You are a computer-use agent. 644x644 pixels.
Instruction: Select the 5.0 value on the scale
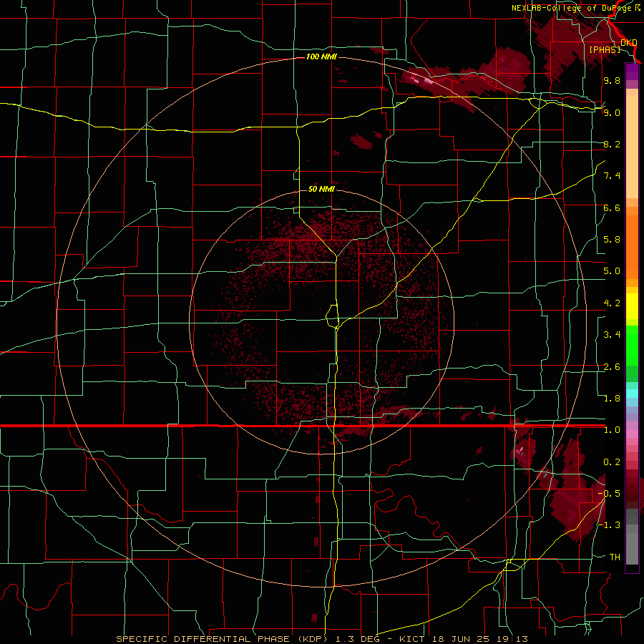click(612, 271)
